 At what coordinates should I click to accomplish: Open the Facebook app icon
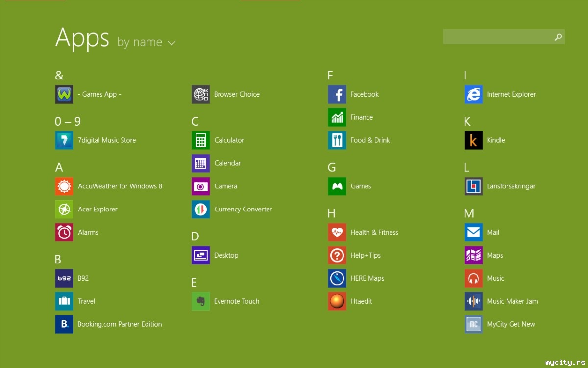coord(337,94)
